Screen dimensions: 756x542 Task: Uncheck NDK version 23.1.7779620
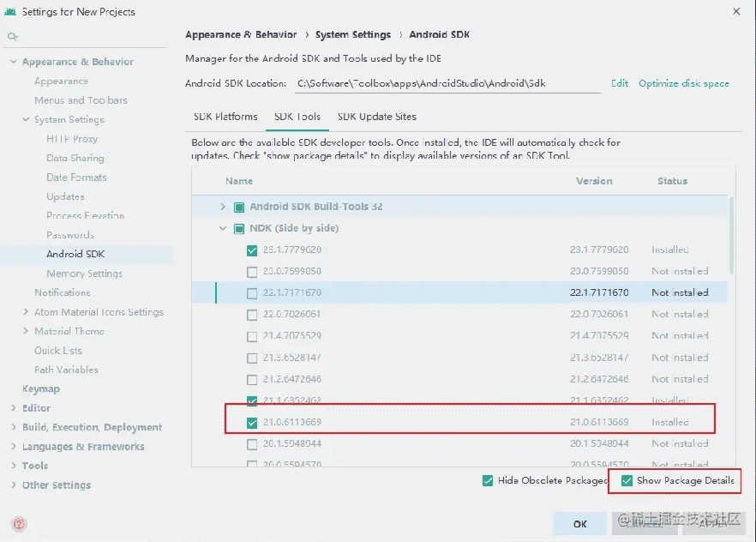(252, 250)
